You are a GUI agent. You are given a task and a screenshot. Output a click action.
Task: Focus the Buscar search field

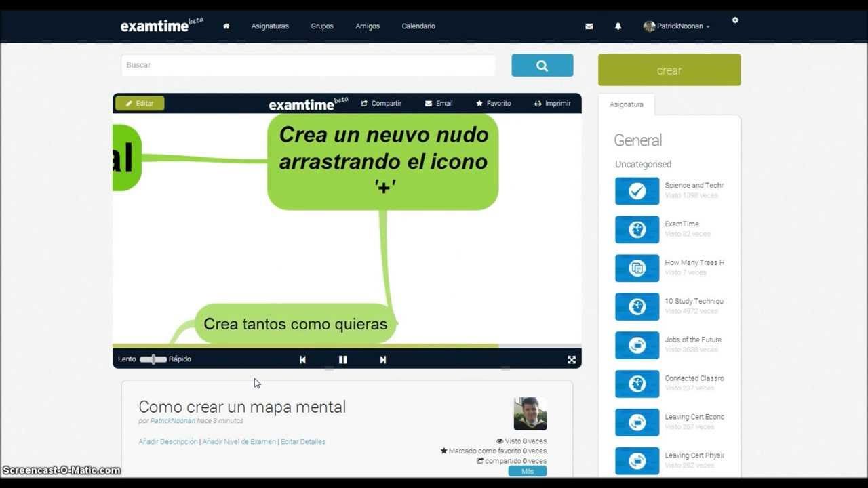pos(309,65)
